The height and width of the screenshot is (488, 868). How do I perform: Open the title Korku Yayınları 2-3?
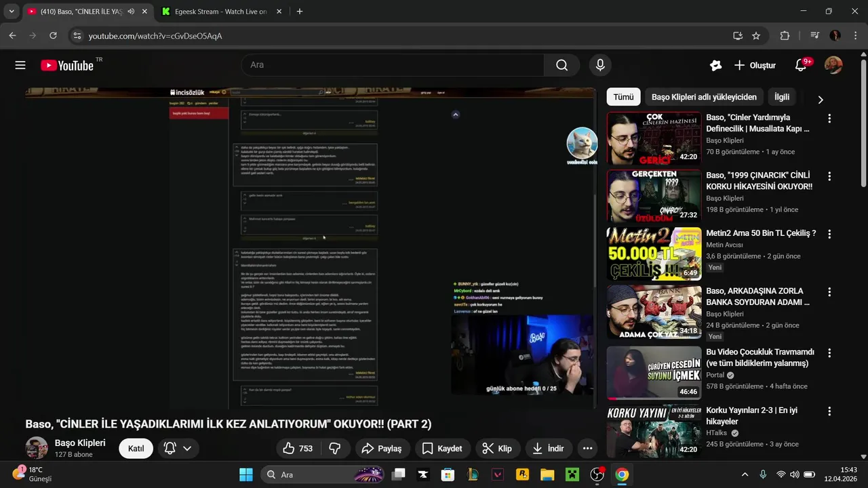point(751,416)
